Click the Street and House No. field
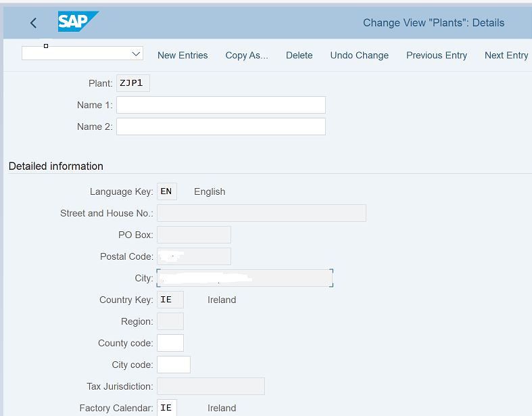 [261, 213]
